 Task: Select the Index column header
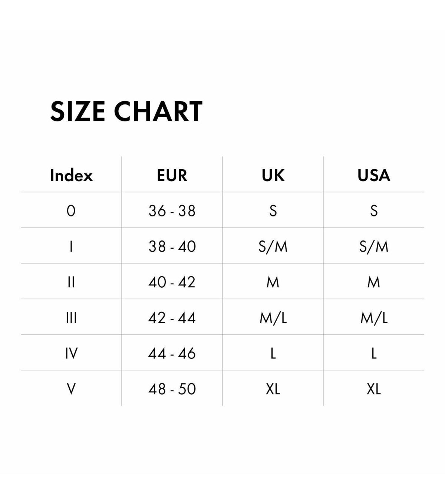(x=71, y=175)
